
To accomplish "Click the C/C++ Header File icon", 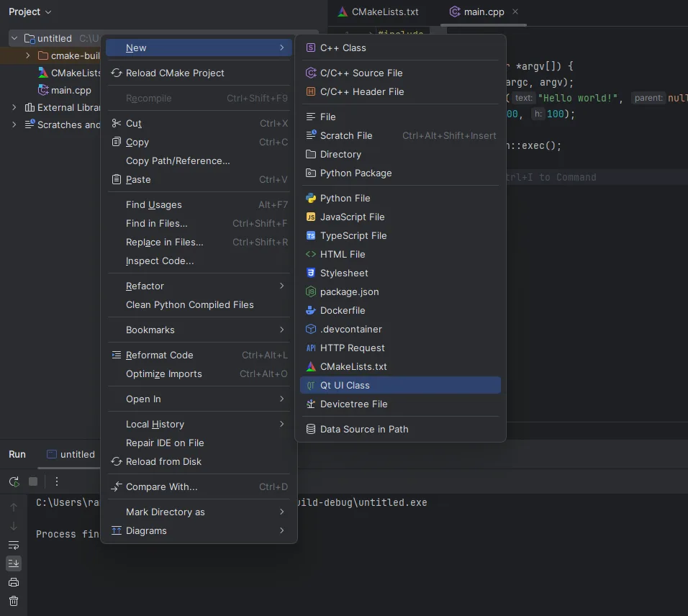I will coord(311,91).
